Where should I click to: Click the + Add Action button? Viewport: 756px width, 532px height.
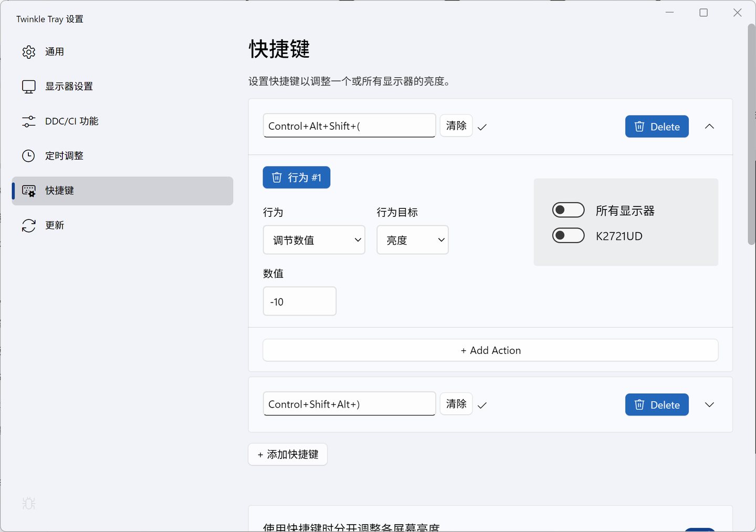[x=490, y=350]
